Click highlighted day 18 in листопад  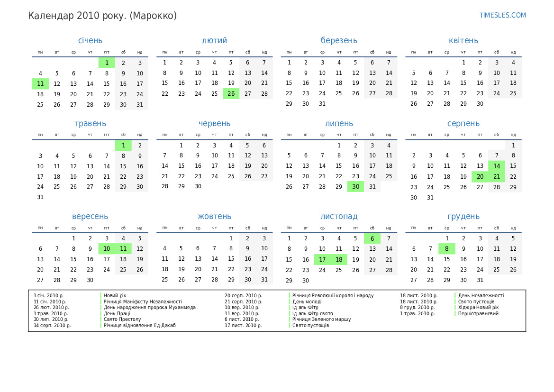click(x=339, y=259)
